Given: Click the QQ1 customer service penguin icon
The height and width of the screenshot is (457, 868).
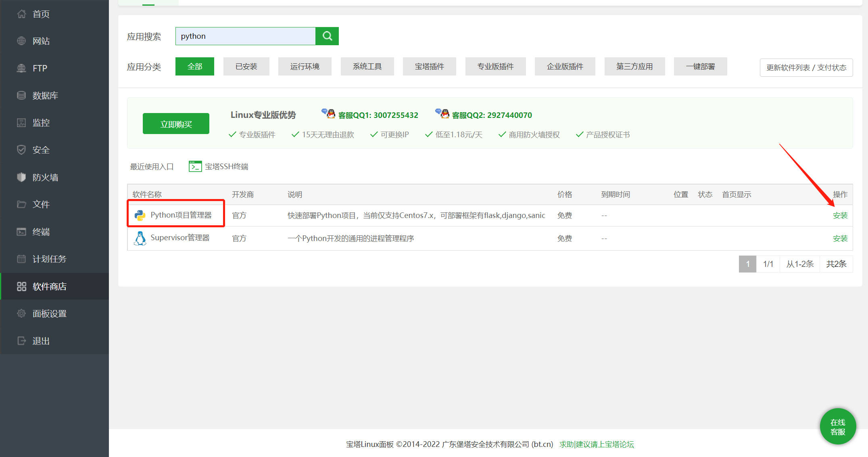Looking at the screenshot, I should 328,114.
